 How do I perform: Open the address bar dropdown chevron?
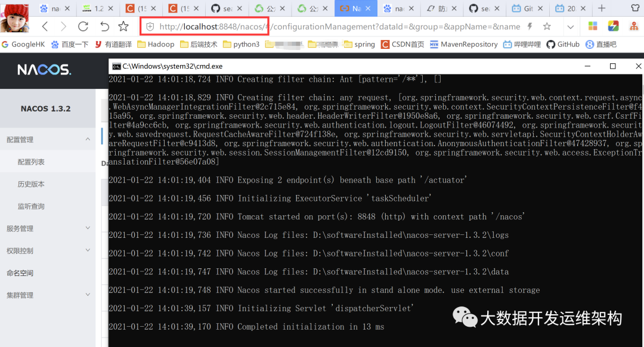(x=571, y=27)
